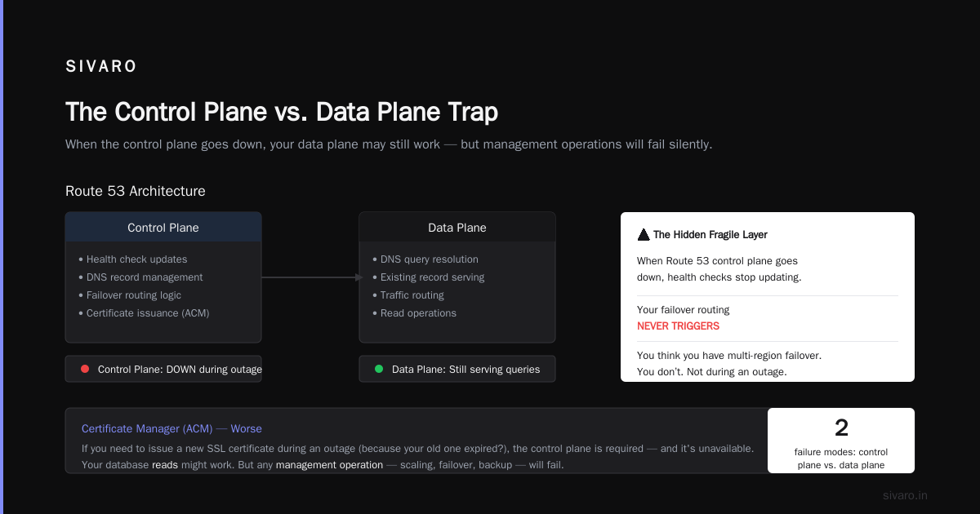980x514 pixels.
Task: Click the Control Plane: DOWN during outage badge
Action: click(x=163, y=369)
